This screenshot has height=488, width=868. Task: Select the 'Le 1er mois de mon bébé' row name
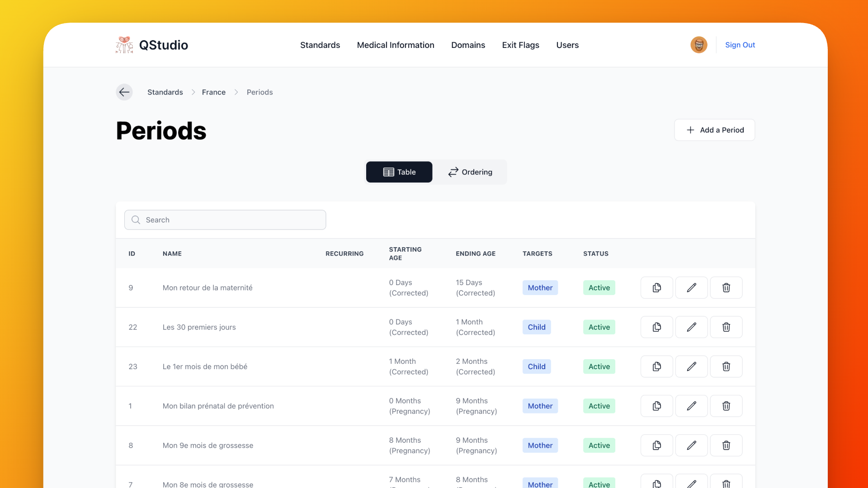coord(205,366)
